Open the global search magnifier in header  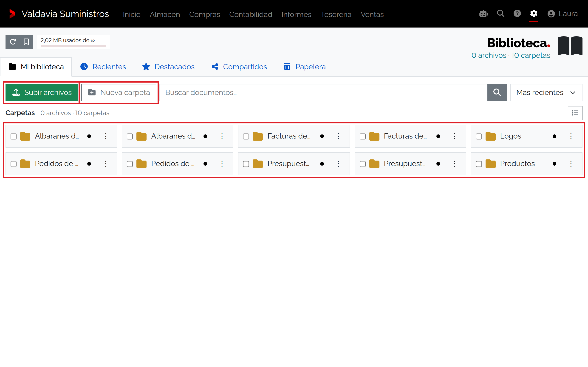tap(500, 14)
